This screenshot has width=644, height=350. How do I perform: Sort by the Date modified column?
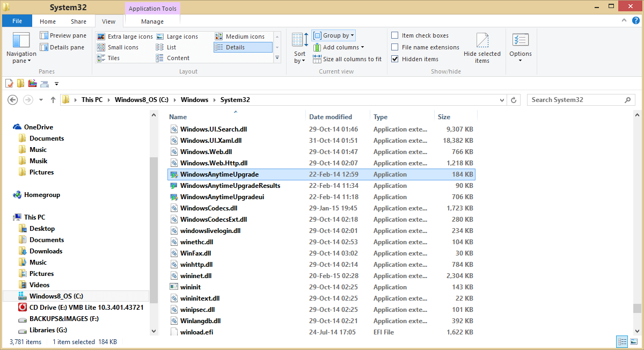coord(338,116)
